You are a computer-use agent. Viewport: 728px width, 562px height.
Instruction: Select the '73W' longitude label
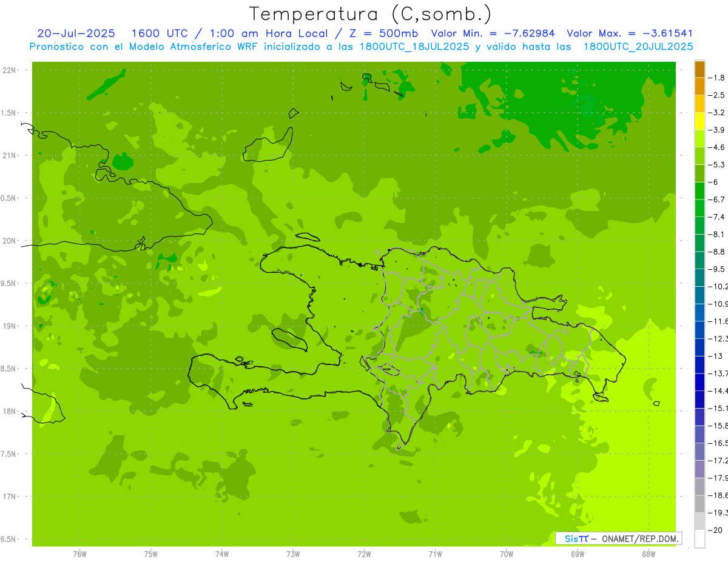[x=293, y=554]
